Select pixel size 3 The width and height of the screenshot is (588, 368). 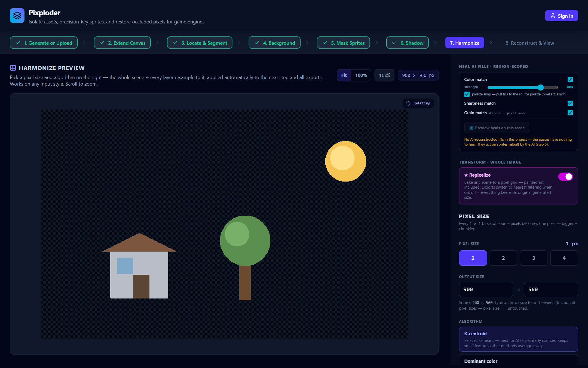coord(534,258)
